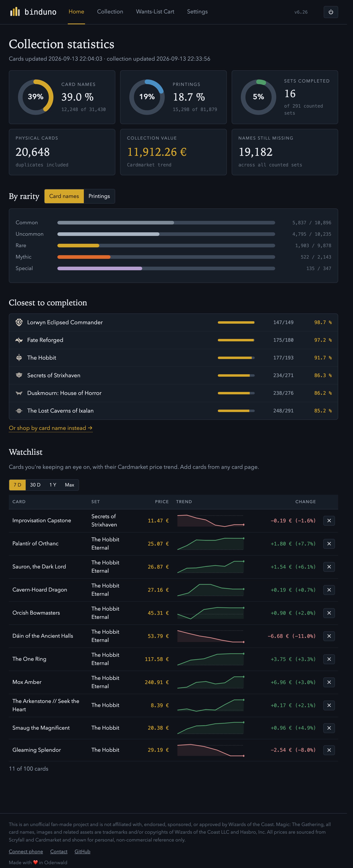Click the Sets Completed 5% donut chart
This screenshot has height=868, width=353.
pos(259,97)
